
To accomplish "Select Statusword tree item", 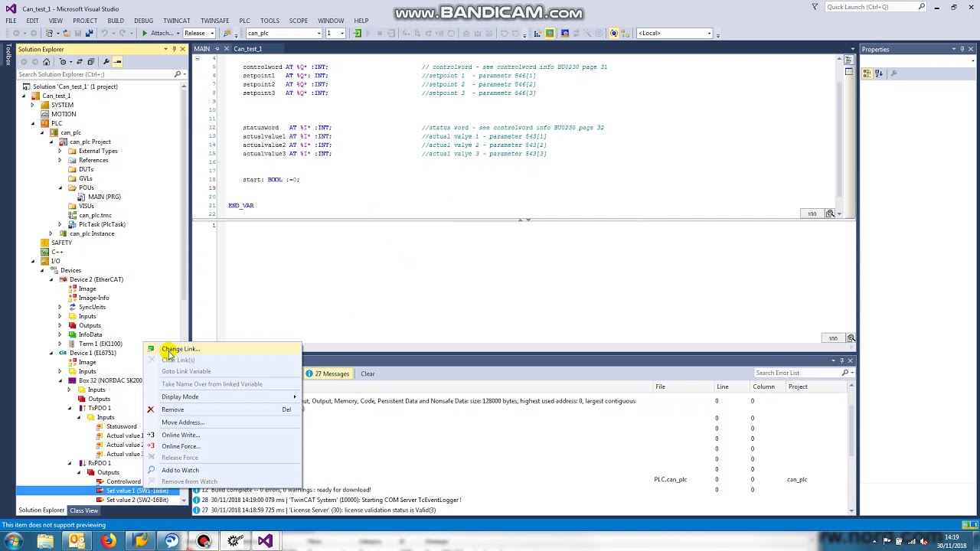I will click(122, 426).
